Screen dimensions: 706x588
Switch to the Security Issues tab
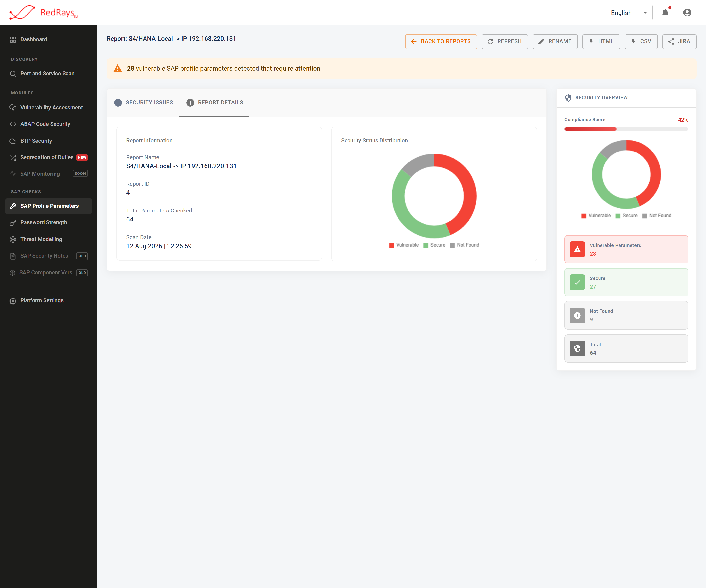point(143,103)
